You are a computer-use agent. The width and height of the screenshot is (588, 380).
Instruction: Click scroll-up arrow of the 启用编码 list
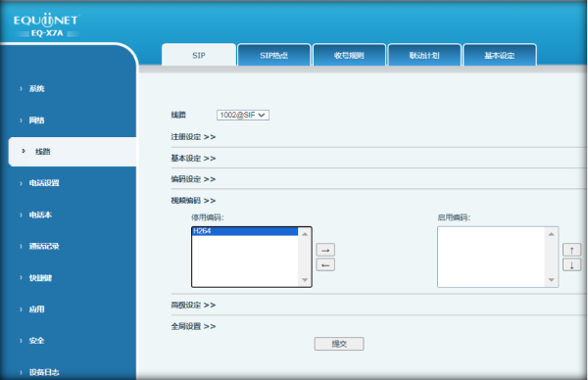[551, 234]
